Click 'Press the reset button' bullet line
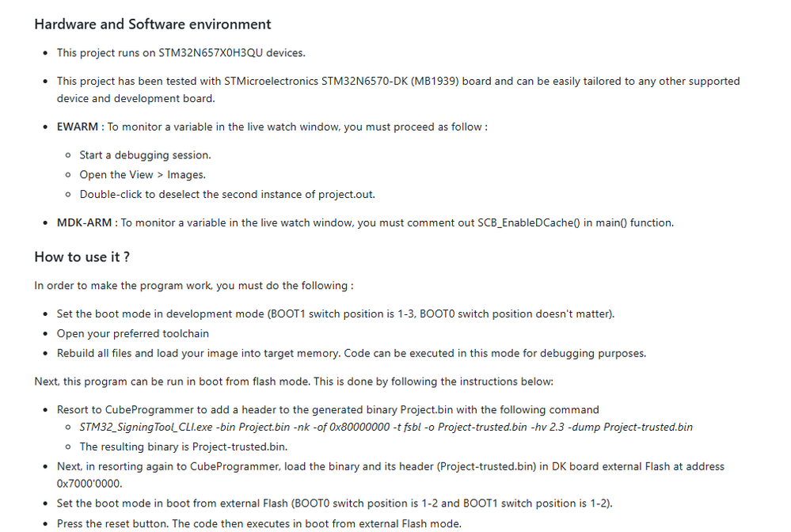 tap(259, 524)
